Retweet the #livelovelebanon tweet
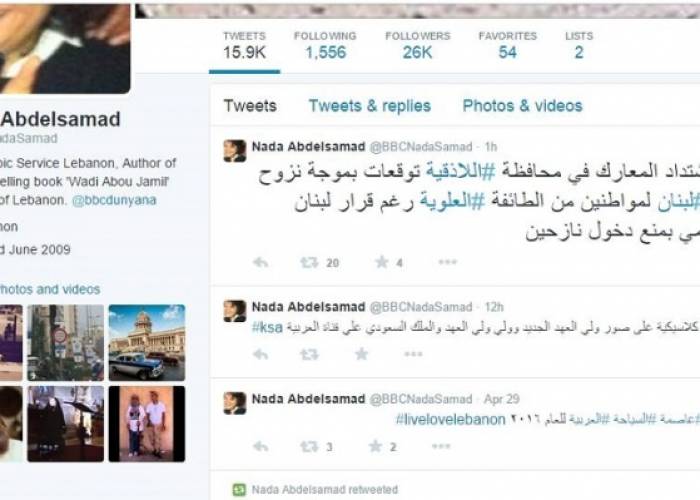 tap(309, 446)
